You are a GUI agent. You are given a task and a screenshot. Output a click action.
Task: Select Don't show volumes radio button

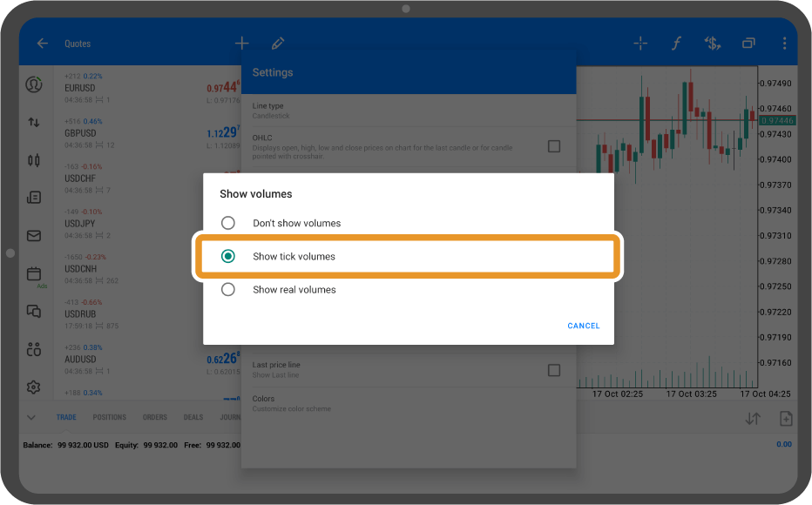click(228, 223)
